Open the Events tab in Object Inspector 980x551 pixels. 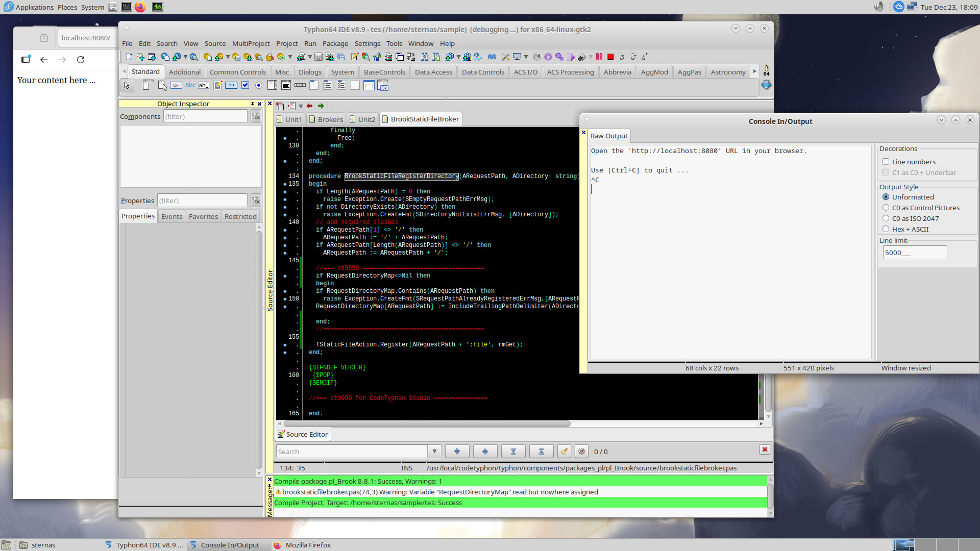(171, 216)
